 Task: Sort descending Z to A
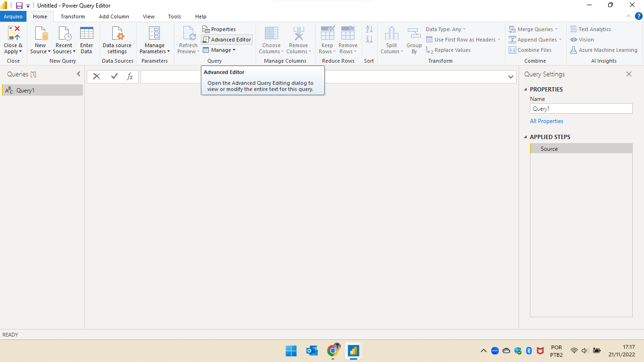point(369,40)
